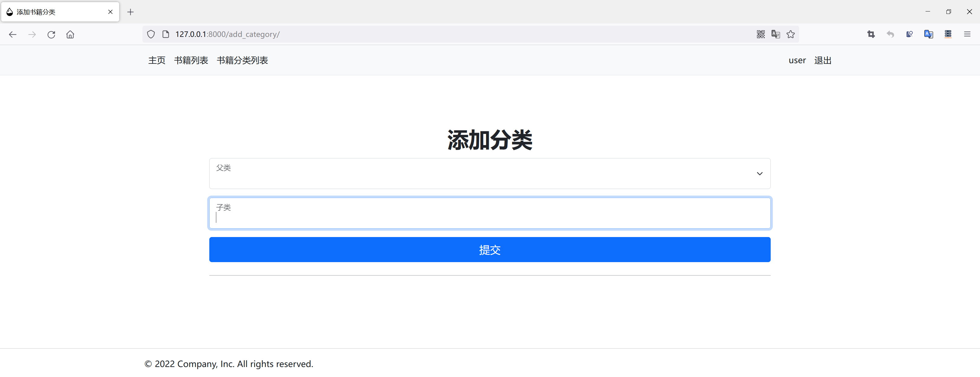Screen dimensions: 980x377
Task: Close the 添加书籍分类 tab
Action: coord(110,12)
